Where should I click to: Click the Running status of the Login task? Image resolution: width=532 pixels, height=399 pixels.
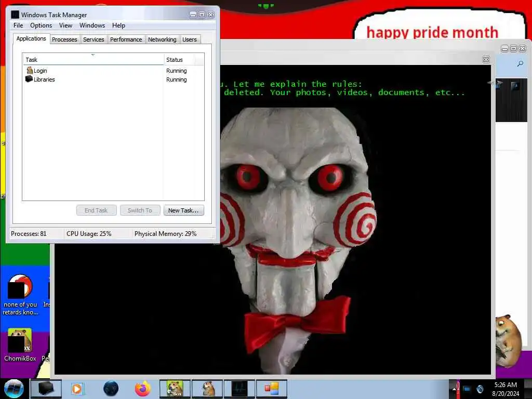[177, 71]
